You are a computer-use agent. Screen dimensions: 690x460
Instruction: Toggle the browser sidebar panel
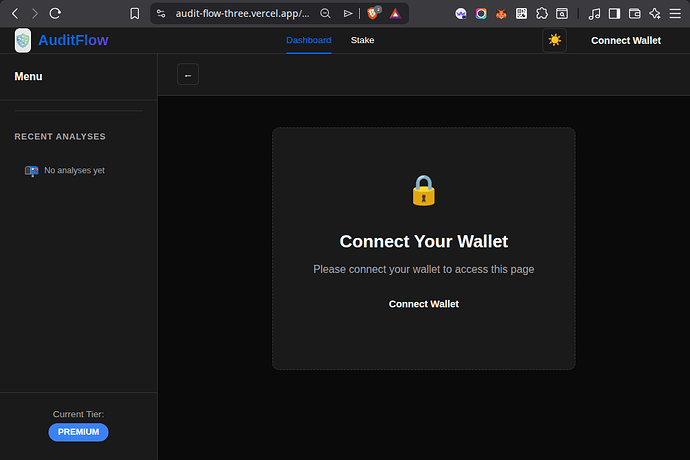pyautogui.click(x=614, y=14)
